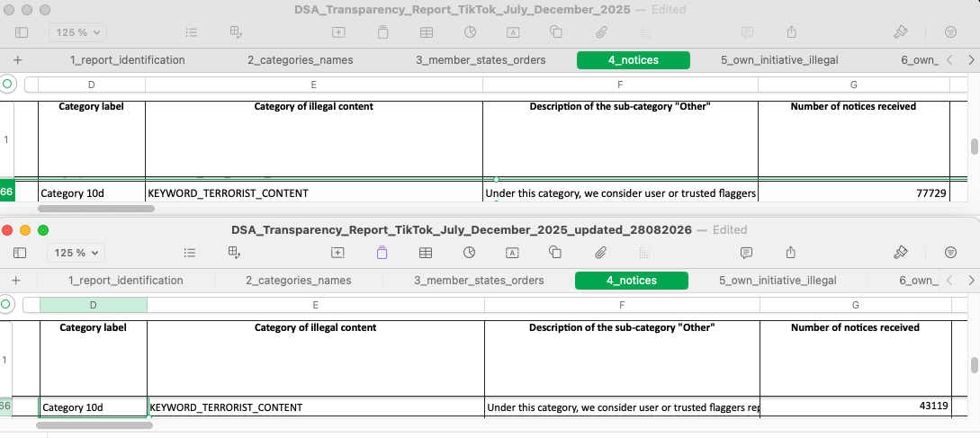Click cell 43119 in updated_28082026 window
The height and width of the screenshot is (438, 980).
point(856,407)
